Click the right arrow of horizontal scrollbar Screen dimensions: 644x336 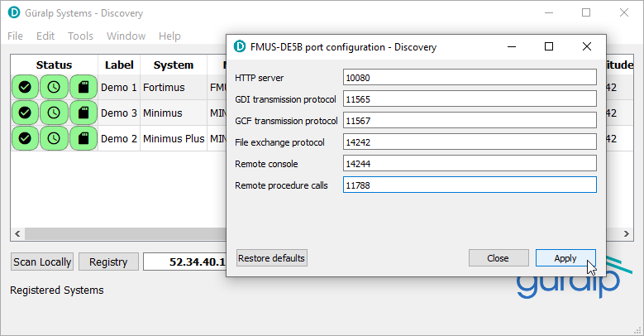tap(627, 233)
